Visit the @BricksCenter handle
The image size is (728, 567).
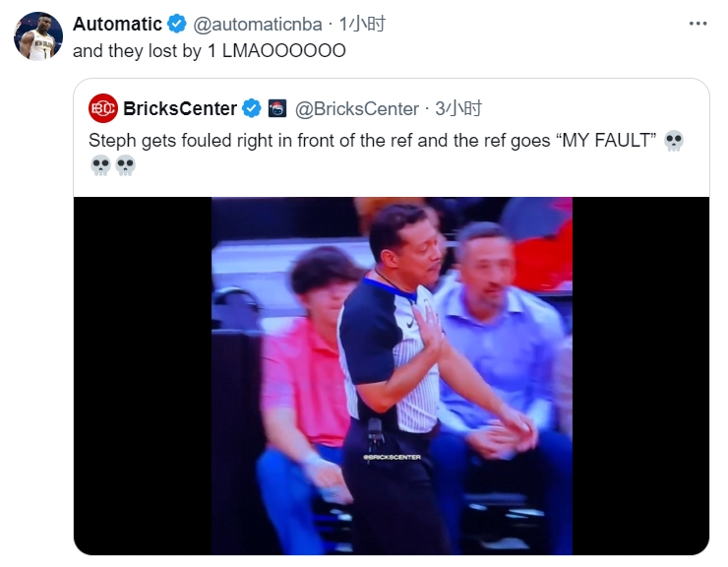click(x=357, y=108)
